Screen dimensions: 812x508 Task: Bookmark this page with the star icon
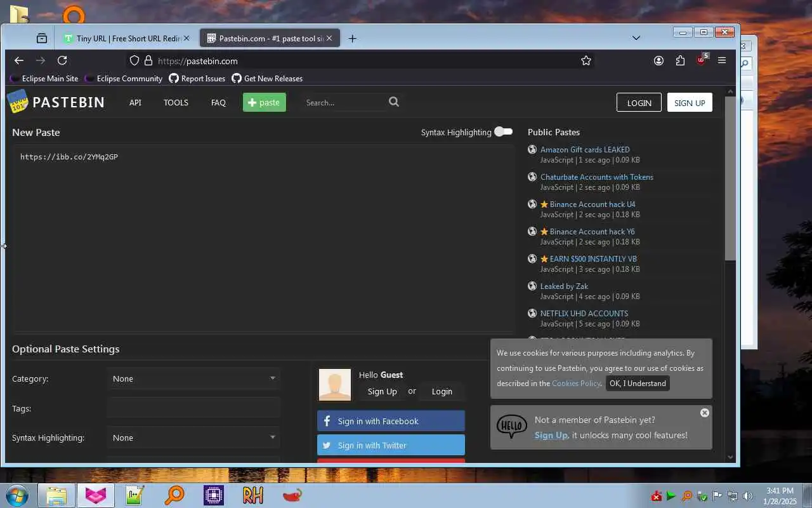coord(586,60)
